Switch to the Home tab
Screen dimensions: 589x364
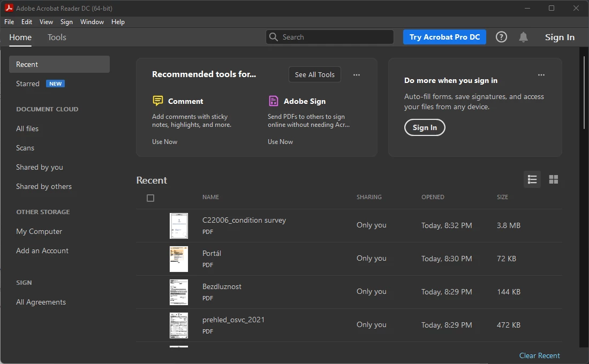pos(20,37)
